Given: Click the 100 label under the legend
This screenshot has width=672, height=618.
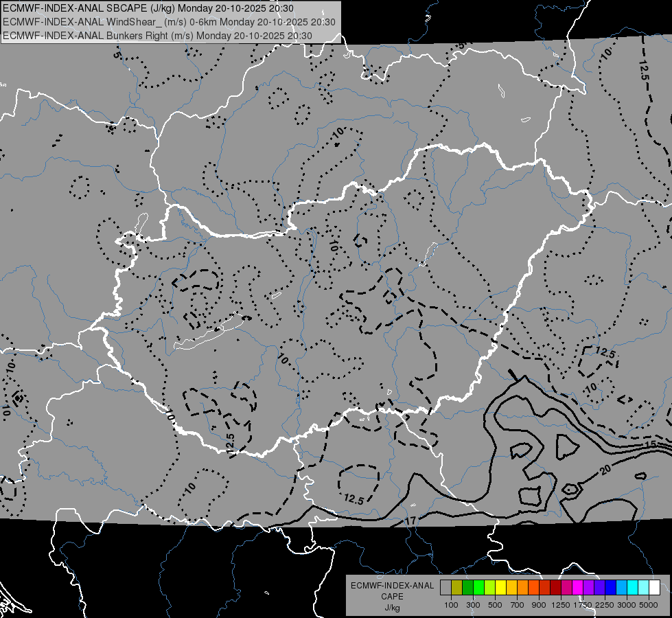Looking at the screenshot, I should [x=451, y=605].
